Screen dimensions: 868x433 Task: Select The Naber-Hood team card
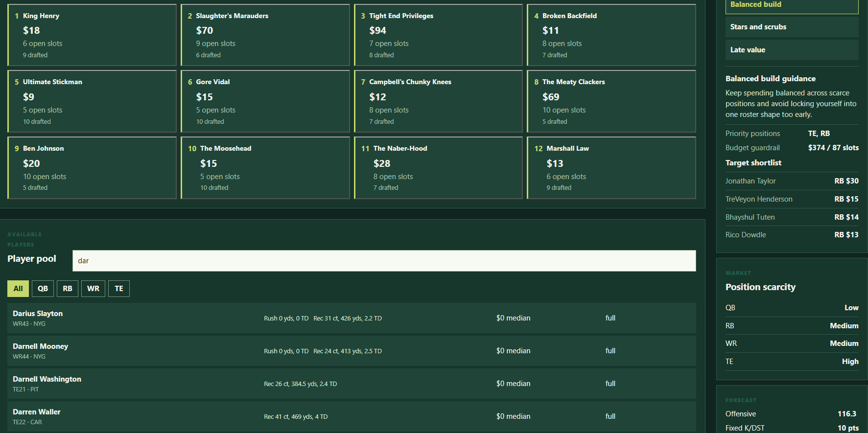click(438, 168)
